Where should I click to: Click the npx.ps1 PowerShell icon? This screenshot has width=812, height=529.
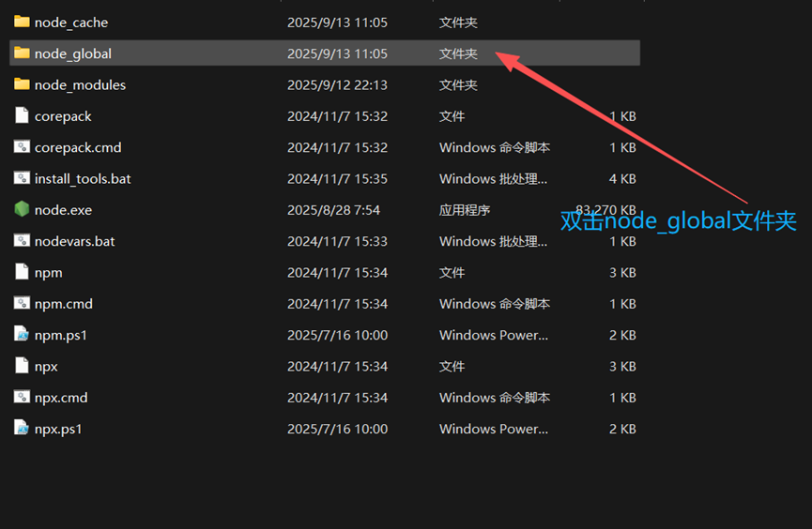click(x=22, y=428)
